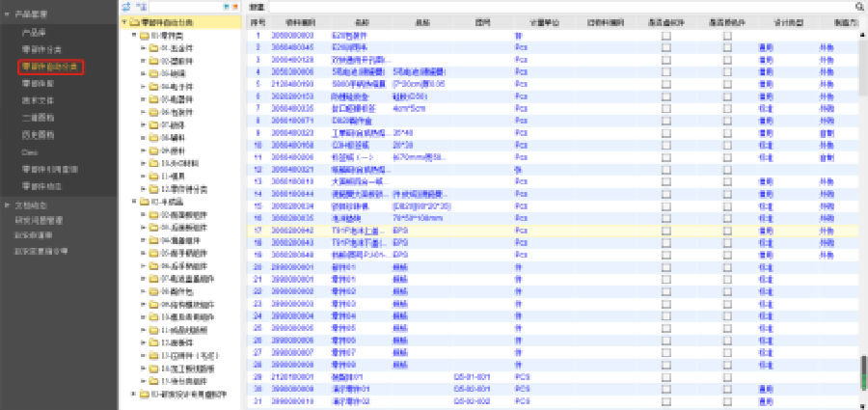Open the material code link in row 29

click(x=293, y=377)
